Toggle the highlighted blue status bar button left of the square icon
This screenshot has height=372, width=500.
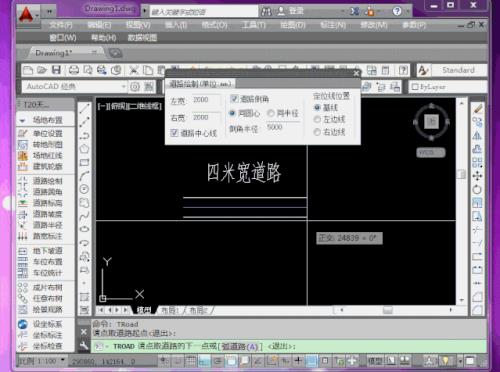[311, 361]
